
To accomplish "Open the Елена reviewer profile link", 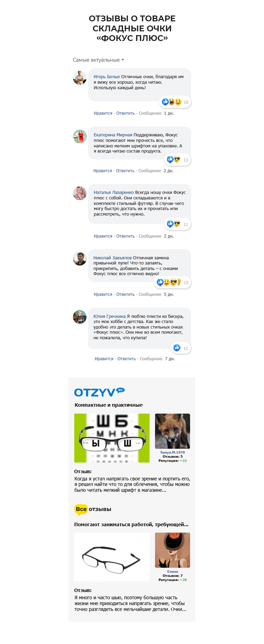I will click(x=173, y=572).
